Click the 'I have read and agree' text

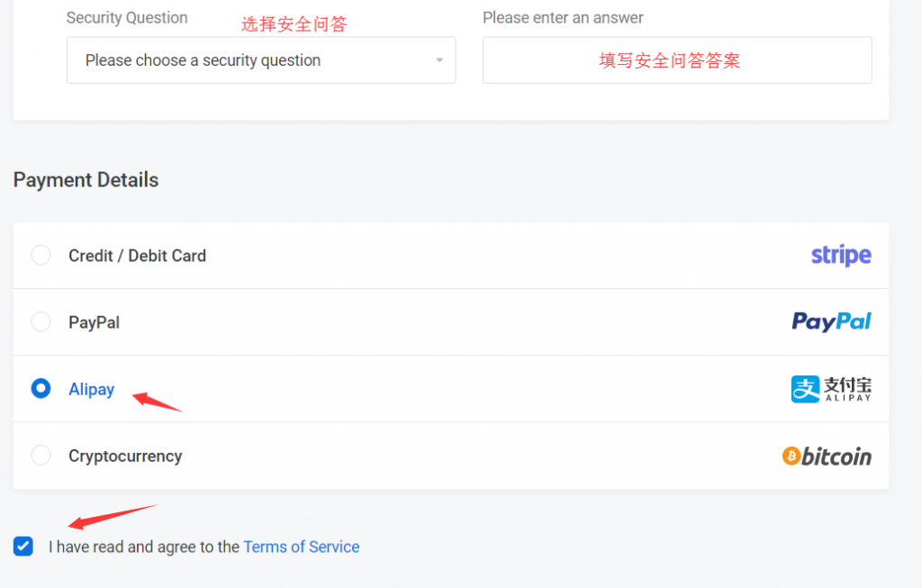143,547
